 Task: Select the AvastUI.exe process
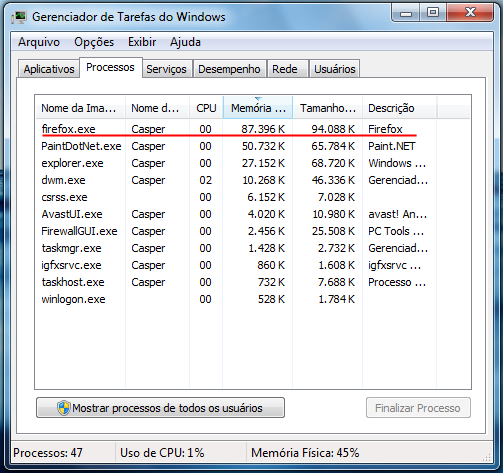253,214
